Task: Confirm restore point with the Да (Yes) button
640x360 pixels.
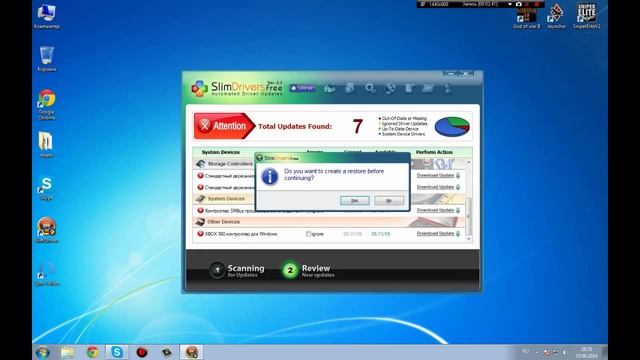Action: pos(355,200)
